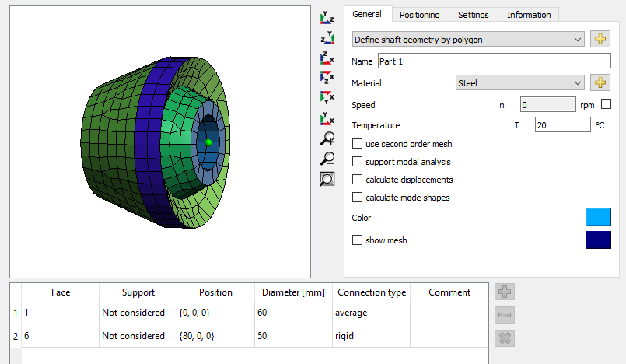Click the zoom in magnifier icon

pyautogui.click(x=327, y=139)
